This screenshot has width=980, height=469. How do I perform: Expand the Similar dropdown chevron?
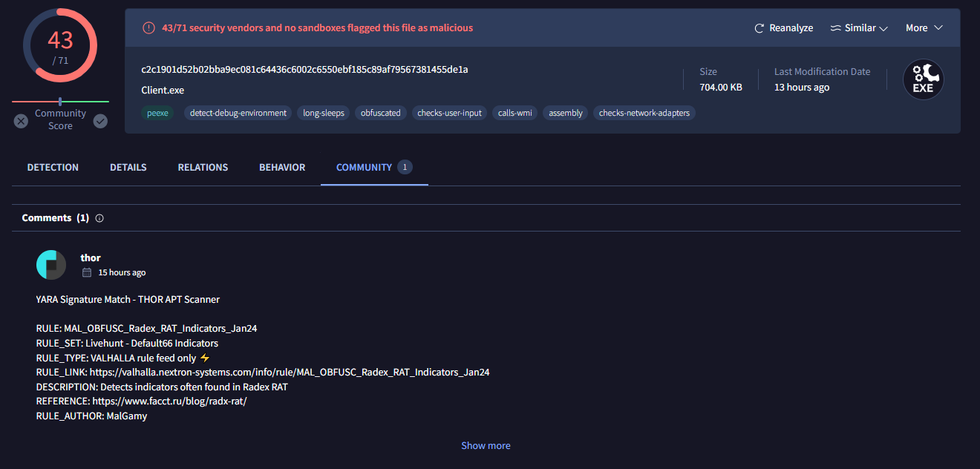click(883, 28)
